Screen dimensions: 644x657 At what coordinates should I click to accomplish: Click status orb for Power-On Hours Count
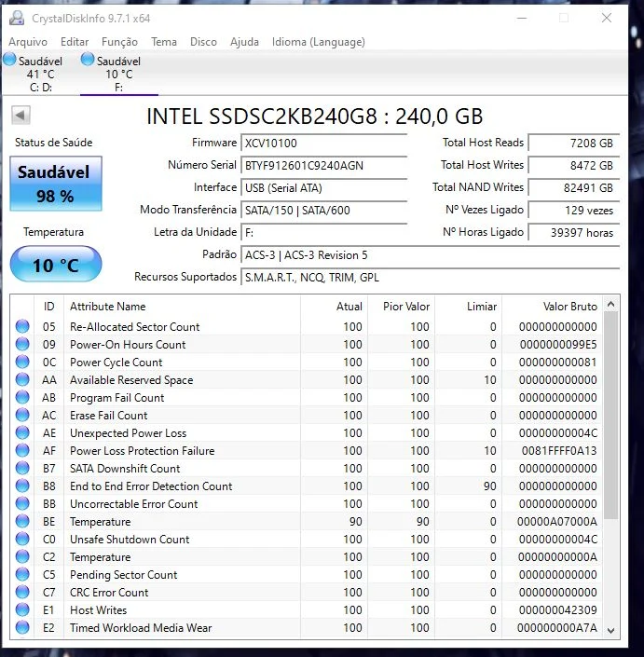22,344
